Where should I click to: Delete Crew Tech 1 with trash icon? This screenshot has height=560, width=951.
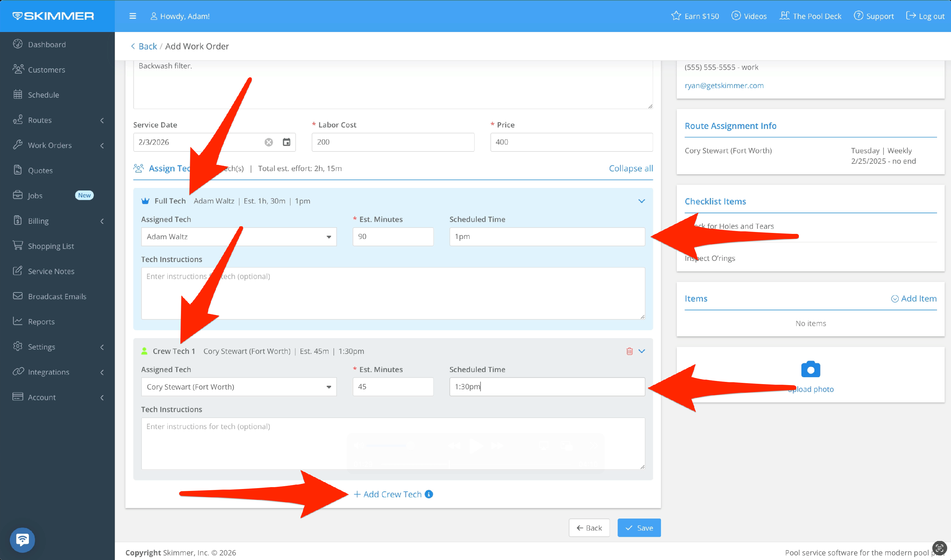click(x=629, y=351)
